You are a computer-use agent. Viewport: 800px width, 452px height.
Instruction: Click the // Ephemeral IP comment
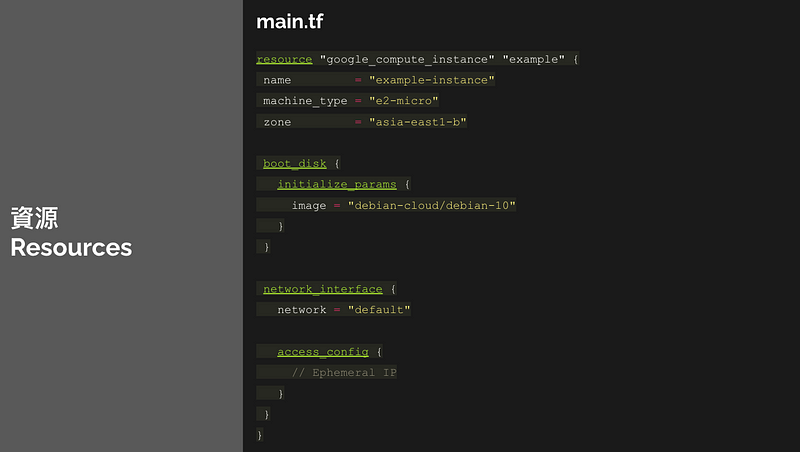(344, 372)
